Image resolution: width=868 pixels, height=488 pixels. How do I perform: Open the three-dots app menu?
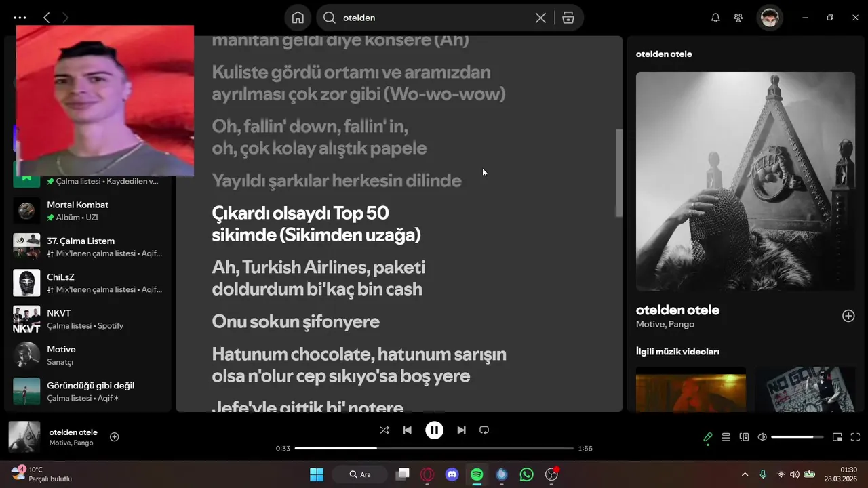click(20, 18)
